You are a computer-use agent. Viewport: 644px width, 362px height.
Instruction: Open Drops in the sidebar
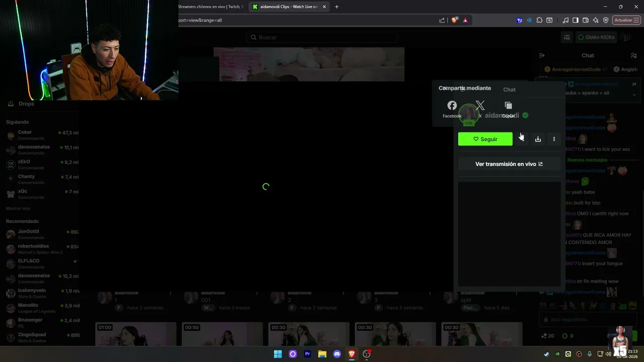21,104
